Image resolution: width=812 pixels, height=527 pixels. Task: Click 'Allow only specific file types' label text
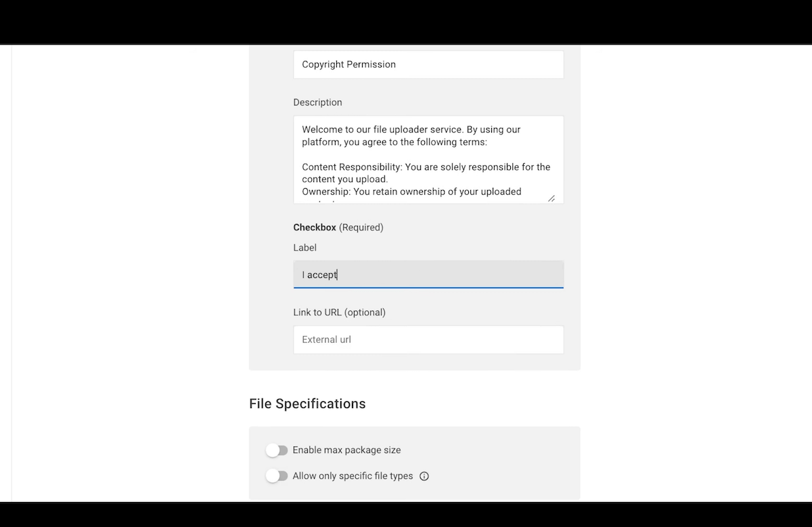[353, 476]
